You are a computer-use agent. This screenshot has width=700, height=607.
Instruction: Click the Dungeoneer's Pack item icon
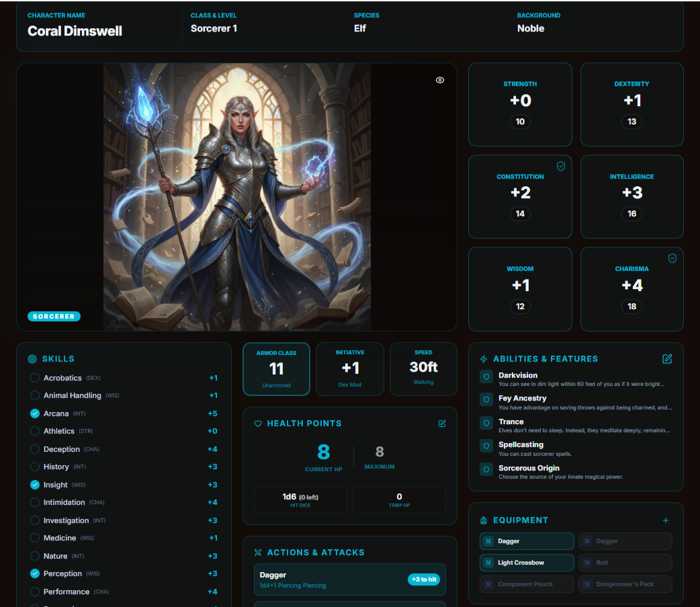coord(587,583)
